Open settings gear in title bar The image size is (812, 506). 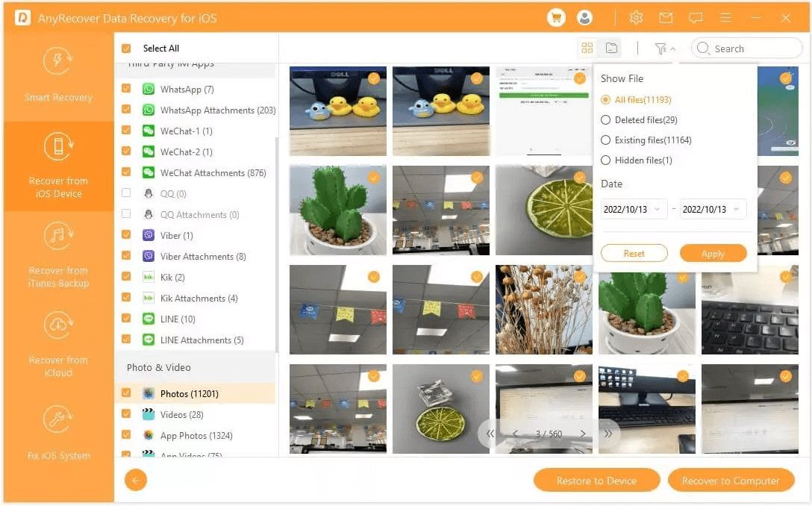pyautogui.click(x=636, y=18)
